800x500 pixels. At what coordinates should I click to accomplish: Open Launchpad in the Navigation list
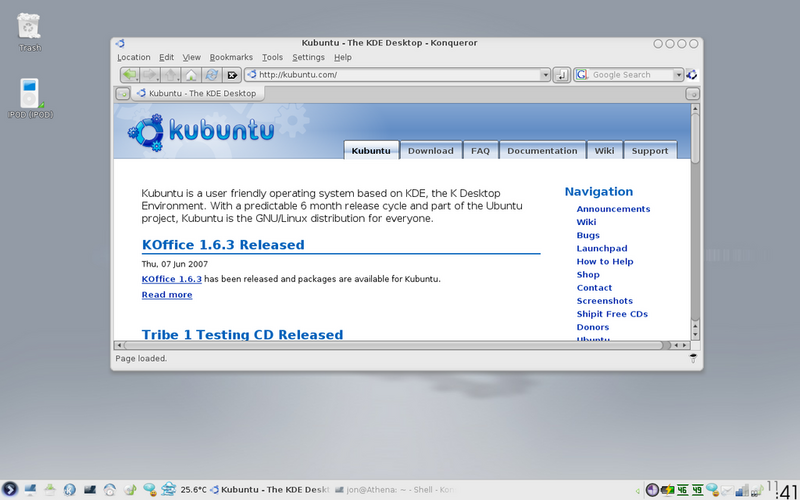pos(602,248)
